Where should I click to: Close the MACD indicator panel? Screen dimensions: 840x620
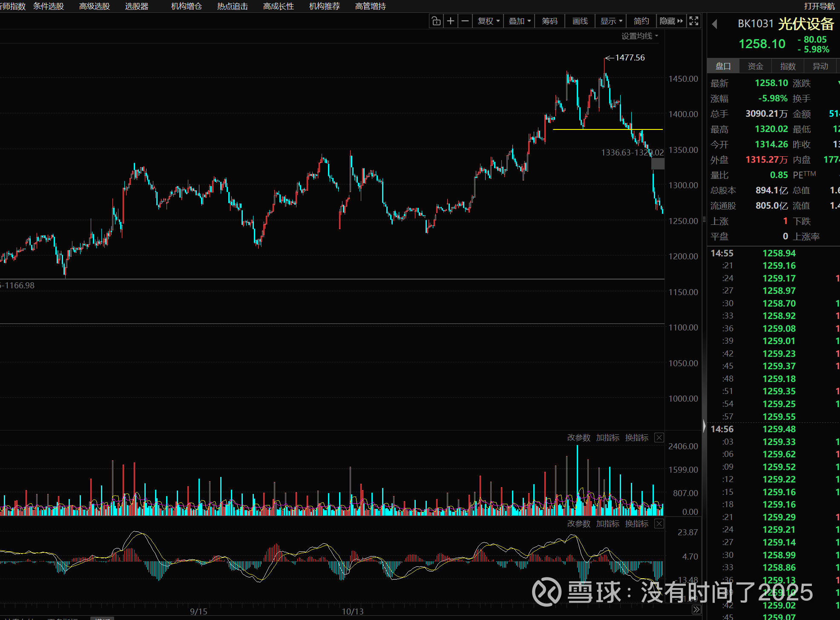pos(659,524)
